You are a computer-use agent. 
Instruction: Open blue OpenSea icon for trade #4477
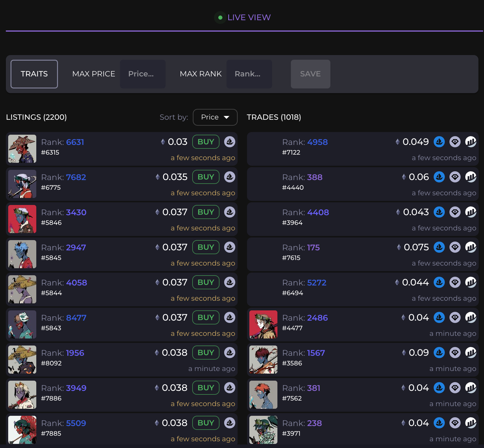[439, 317]
